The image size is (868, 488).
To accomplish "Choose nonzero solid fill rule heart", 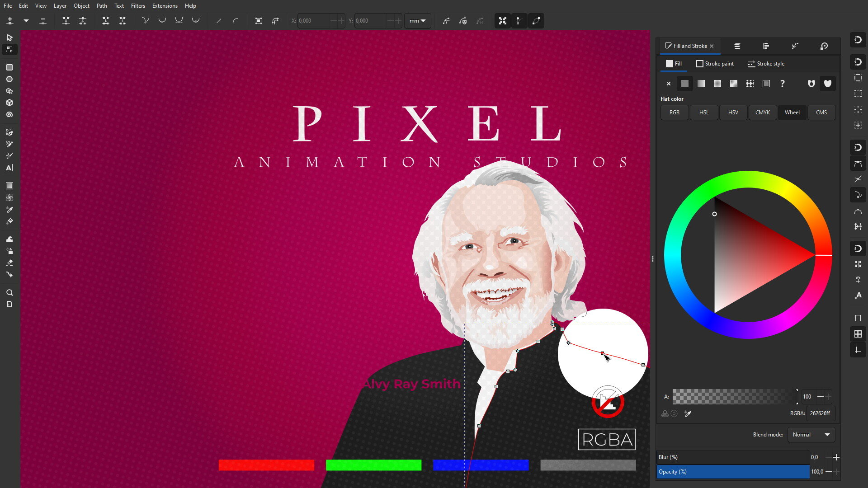I will [x=828, y=84].
